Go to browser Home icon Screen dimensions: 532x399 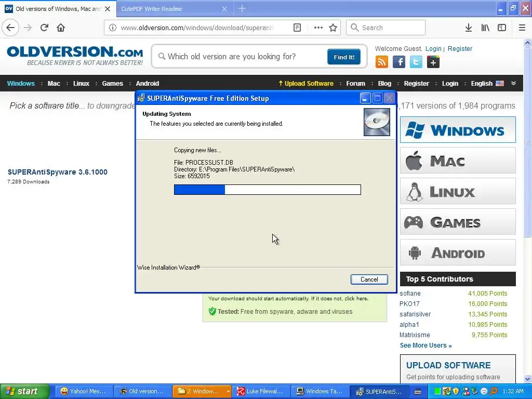click(61, 28)
